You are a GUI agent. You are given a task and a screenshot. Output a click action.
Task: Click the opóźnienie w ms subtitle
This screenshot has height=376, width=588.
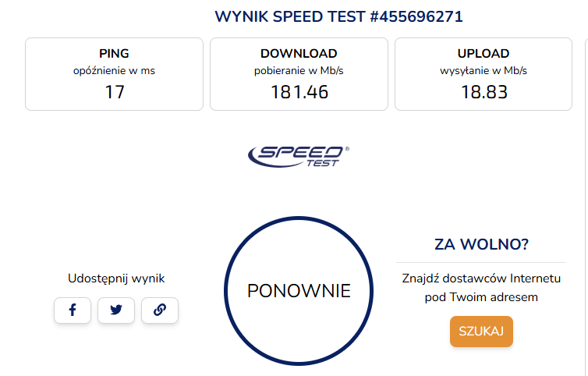[x=114, y=71]
